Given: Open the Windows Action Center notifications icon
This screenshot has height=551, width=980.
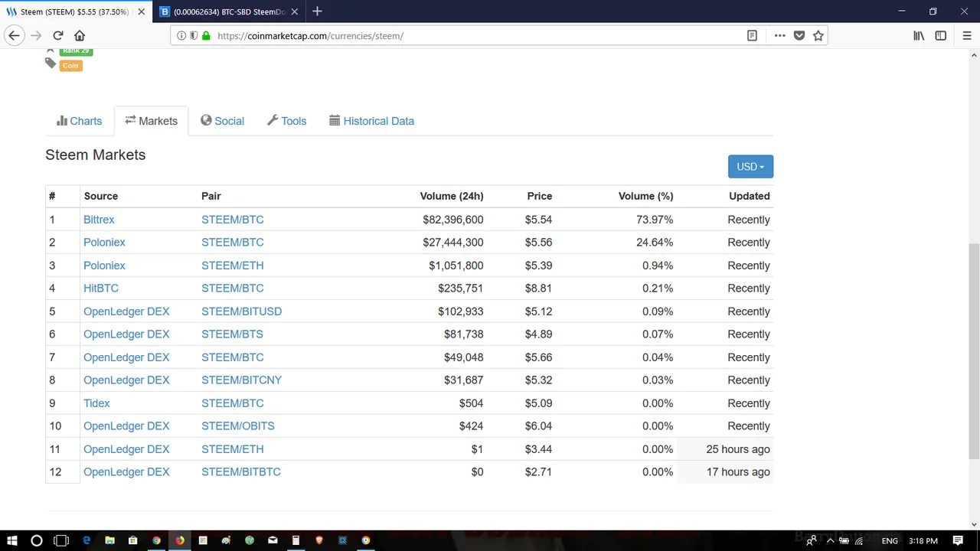Looking at the screenshot, I should [958, 540].
